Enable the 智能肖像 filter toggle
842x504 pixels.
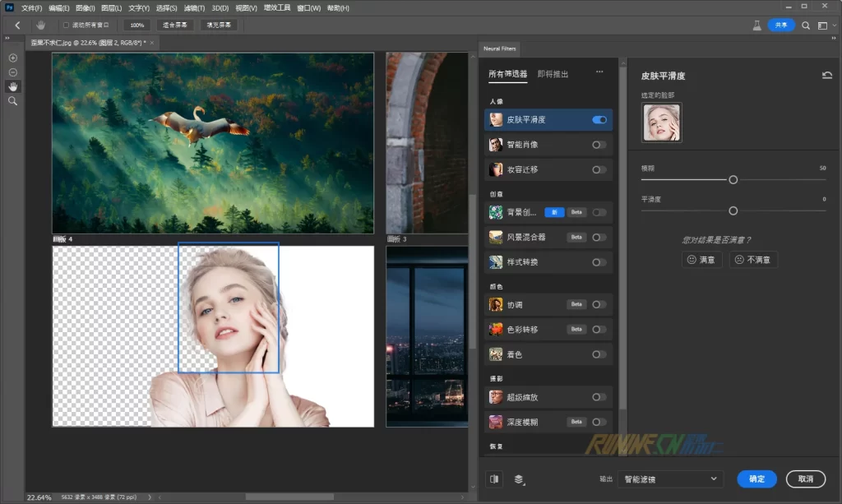pyautogui.click(x=599, y=145)
